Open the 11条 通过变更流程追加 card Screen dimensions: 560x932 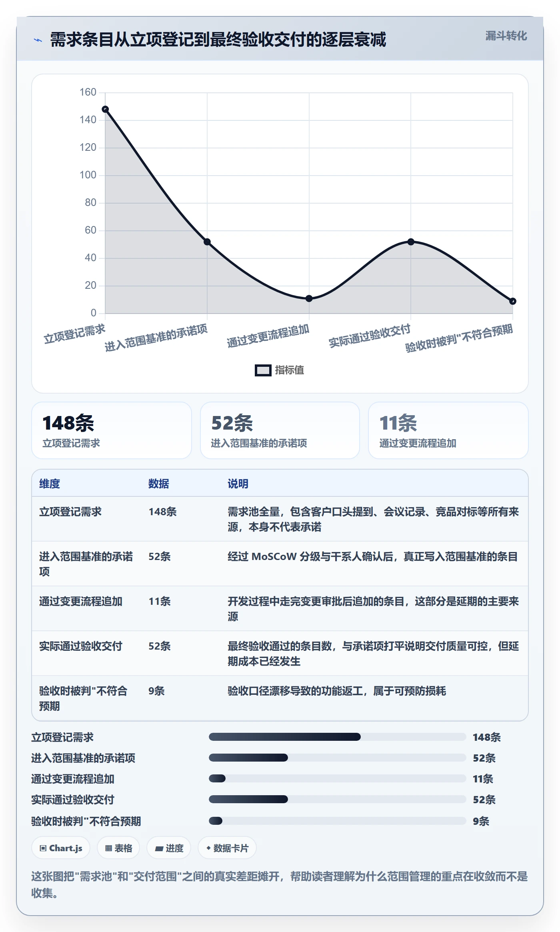click(x=448, y=430)
